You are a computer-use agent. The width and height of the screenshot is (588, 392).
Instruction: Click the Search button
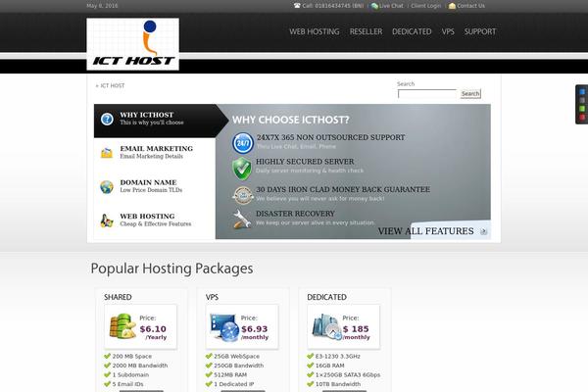pyautogui.click(x=470, y=94)
